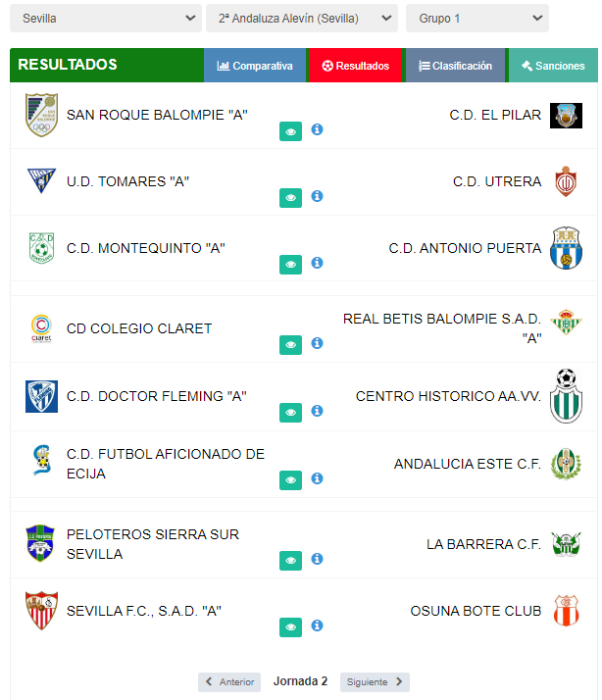Expand the 2ª Andaluza Alevín competition dropdown
Screen dimensions: 602x700
(x=302, y=19)
